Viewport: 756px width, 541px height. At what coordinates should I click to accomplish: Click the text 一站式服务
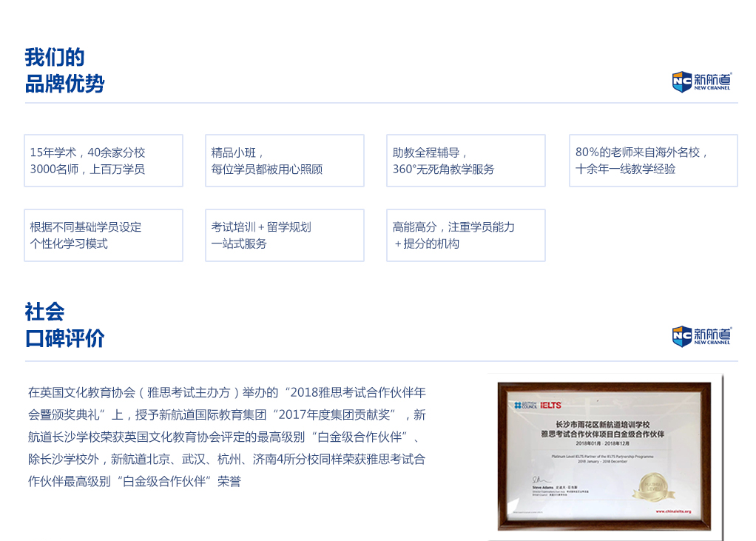pos(239,244)
